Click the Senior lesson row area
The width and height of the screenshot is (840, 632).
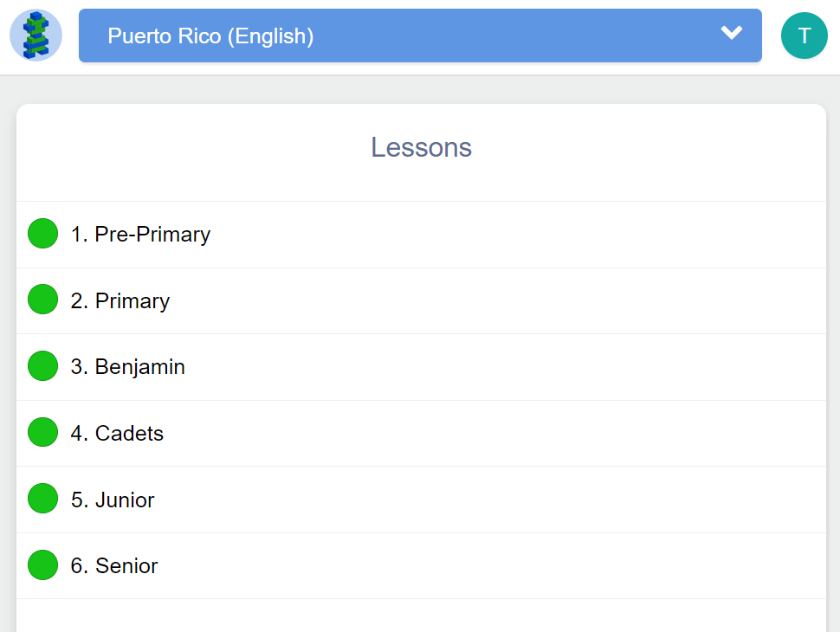(421, 566)
